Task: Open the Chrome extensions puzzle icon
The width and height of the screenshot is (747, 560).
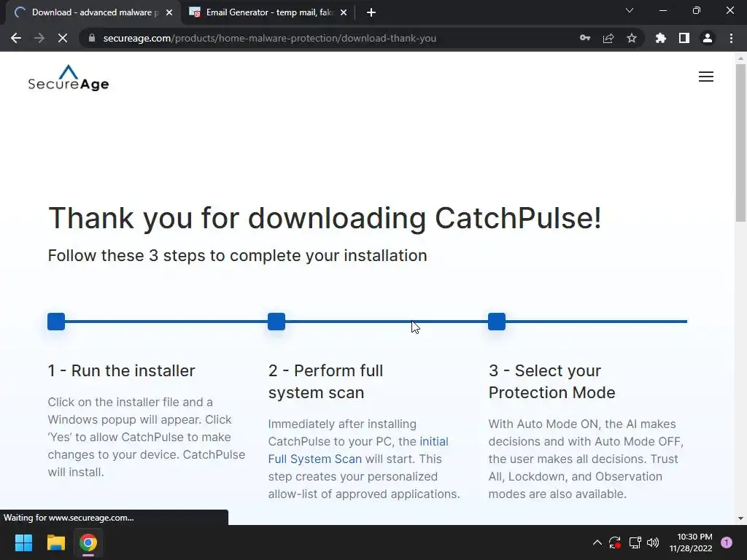Action: coord(661,38)
